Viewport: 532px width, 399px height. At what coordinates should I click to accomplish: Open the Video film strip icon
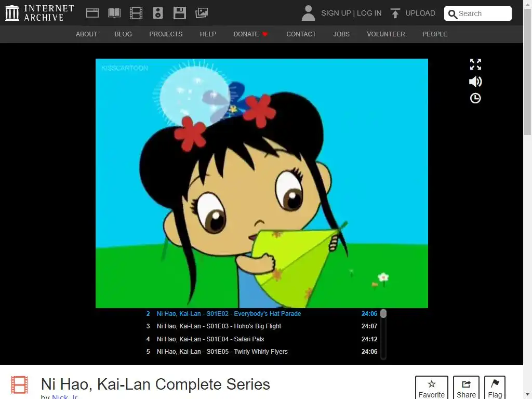[136, 13]
